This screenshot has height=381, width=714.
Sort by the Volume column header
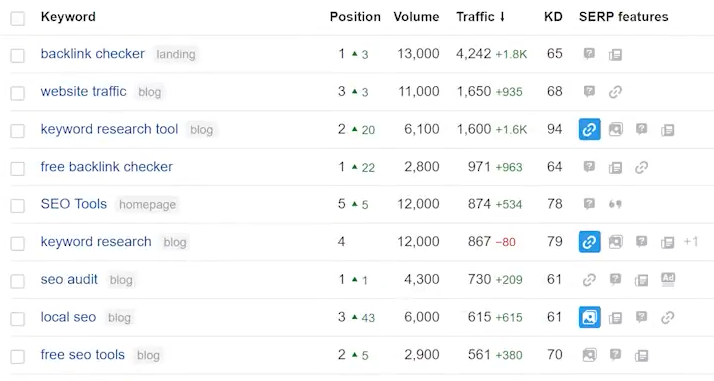click(x=416, y=17)
